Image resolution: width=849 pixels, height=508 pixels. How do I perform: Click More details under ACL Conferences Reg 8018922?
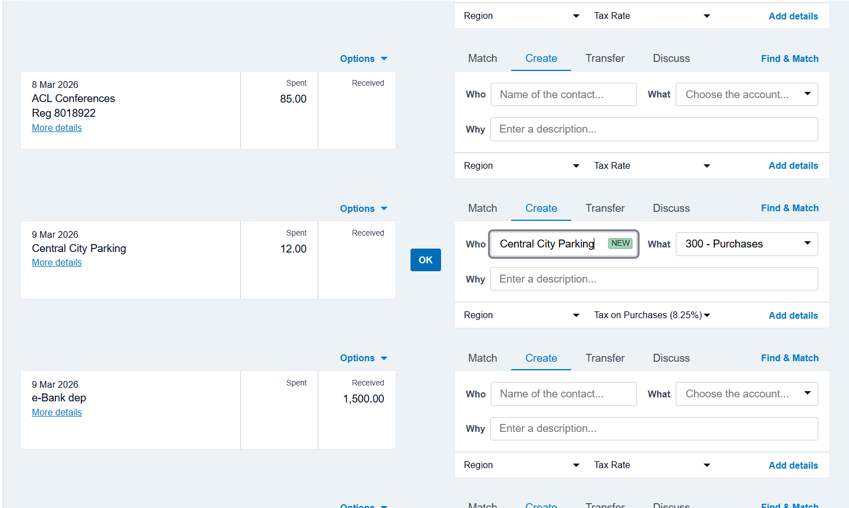pos(57,128)
